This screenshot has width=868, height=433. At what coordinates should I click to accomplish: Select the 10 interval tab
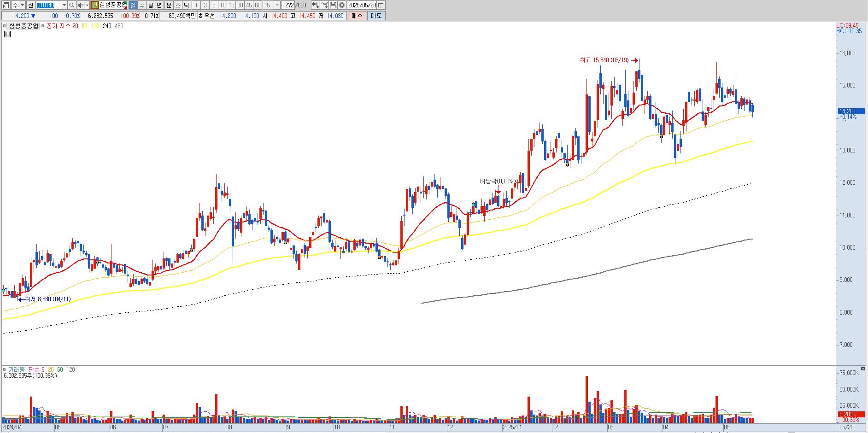tap(223, 5)
